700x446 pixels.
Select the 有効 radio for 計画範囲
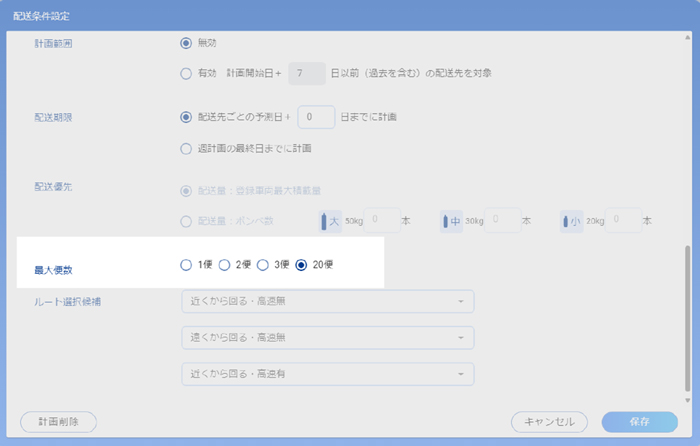[x=186, y=74]
